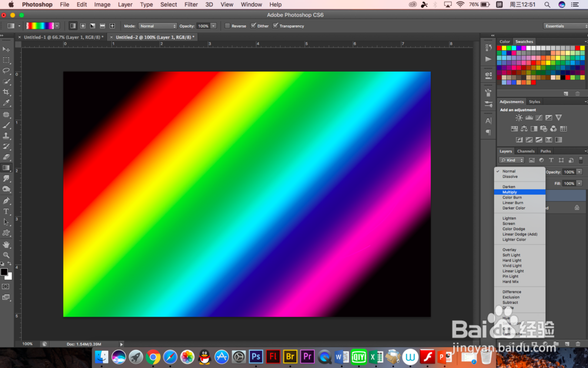Open the options bar Opacity slider arrow

[213, 26]
